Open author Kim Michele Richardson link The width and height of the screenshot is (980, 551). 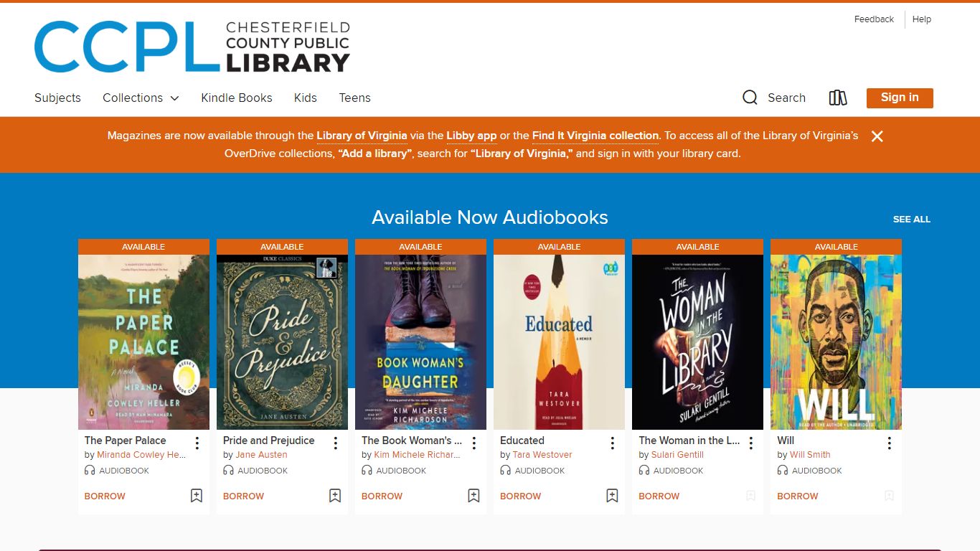click(x=417, y=455)
